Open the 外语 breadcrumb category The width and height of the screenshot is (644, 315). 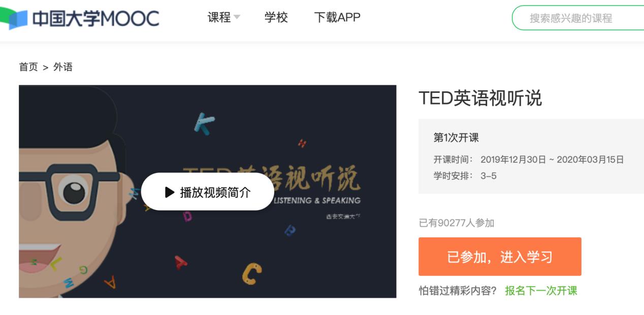click(63, 67)
